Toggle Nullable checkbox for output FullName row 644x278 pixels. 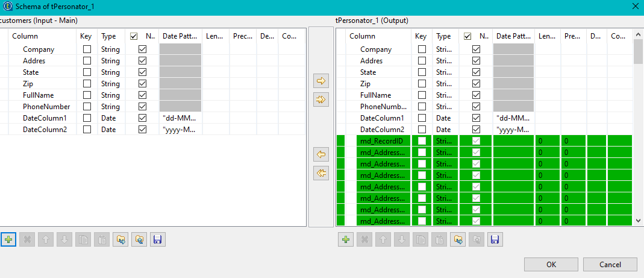coord(477,95)
